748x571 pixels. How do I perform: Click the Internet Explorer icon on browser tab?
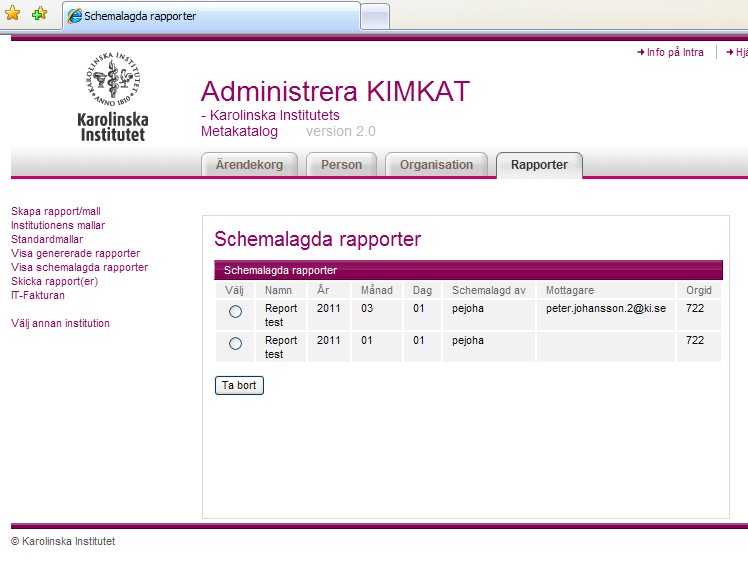click(74, 16)
